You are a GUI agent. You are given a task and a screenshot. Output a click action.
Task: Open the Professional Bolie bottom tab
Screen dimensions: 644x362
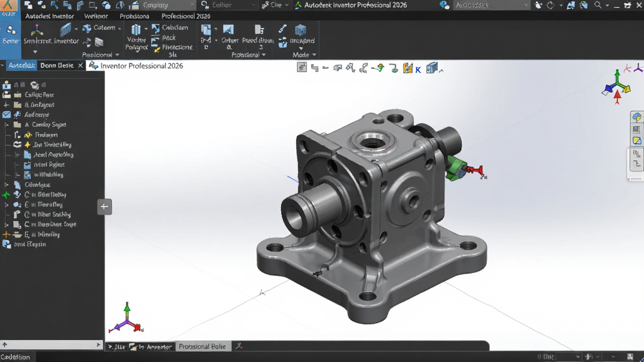202,346
